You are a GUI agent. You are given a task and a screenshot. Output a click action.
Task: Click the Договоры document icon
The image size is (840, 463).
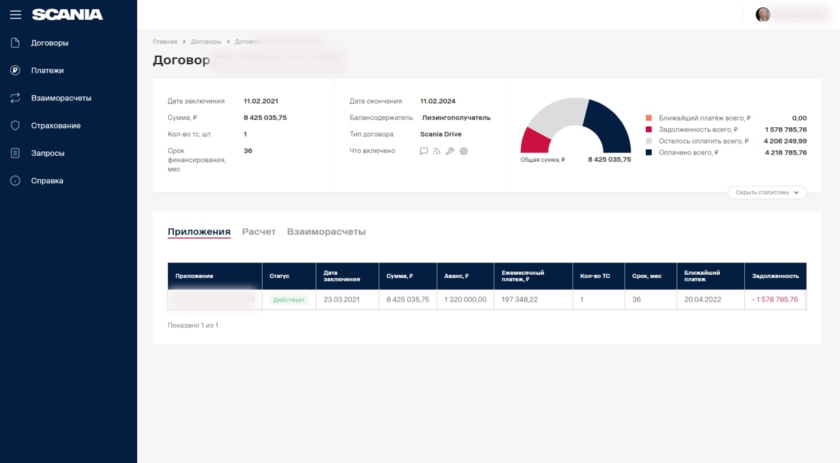pyautogui.click(x=15, y=43)
